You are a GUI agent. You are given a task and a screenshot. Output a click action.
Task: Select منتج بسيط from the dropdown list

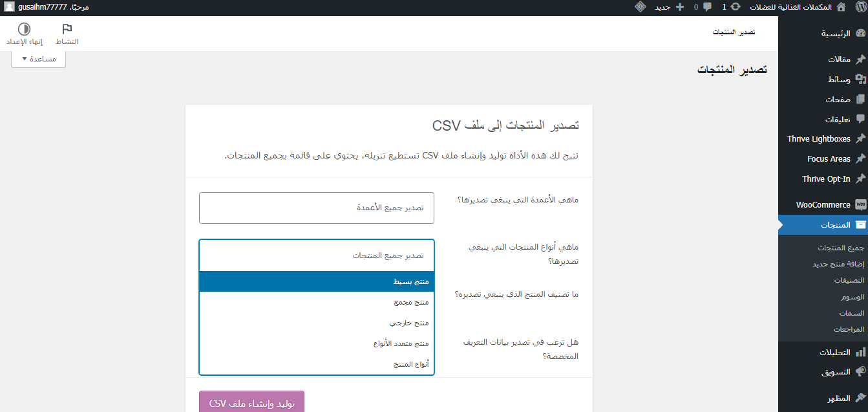pyautogui.click(x=317, y=282)
